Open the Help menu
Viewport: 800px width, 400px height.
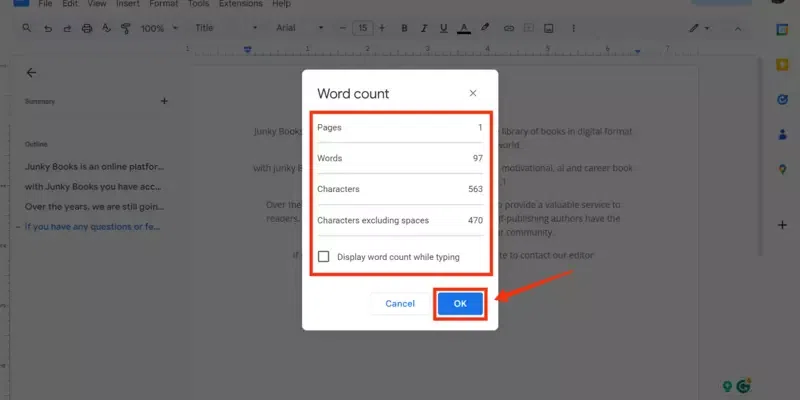point(281,4)
